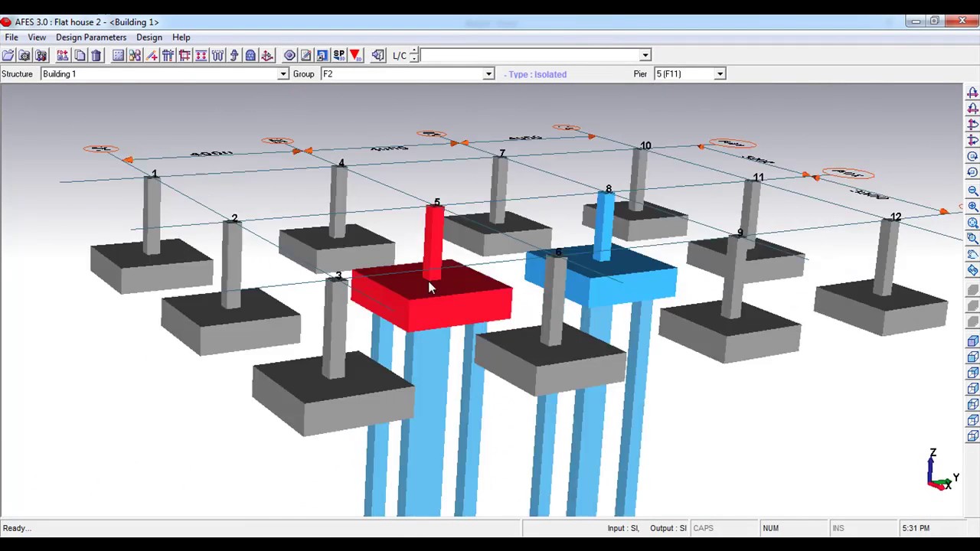Open the View menu

(37, 37)
